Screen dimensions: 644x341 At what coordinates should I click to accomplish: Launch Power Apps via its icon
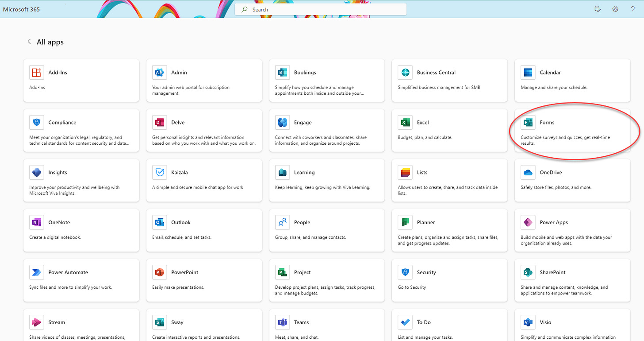528,222
